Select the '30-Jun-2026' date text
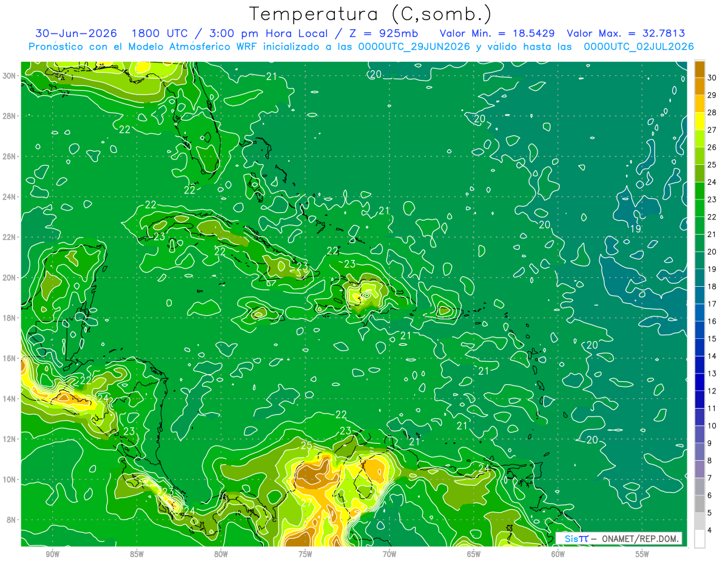Viewport: 728px width, 562px height. [x=78, y=33]
